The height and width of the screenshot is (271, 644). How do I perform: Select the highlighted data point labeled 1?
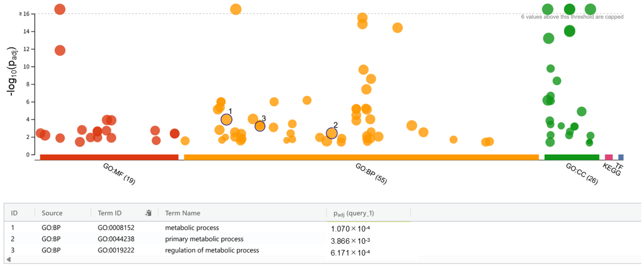pyautogui.click(x=226, y=120)
